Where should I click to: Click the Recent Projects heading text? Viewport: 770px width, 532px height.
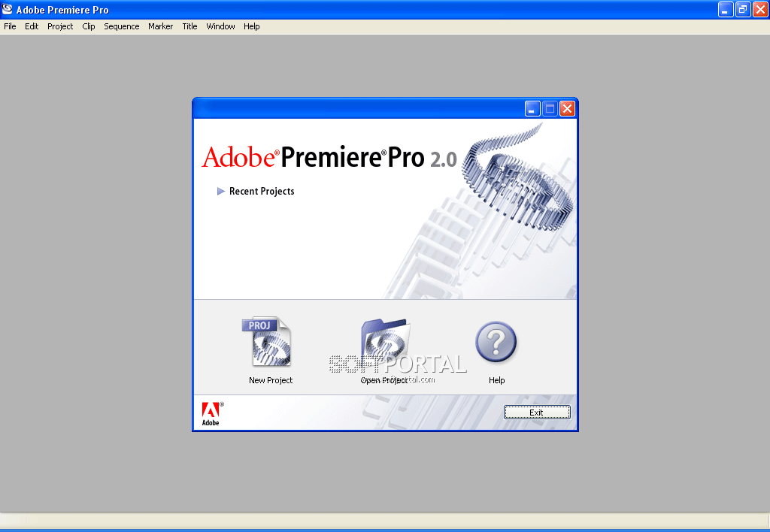click(x=262, y=192)
